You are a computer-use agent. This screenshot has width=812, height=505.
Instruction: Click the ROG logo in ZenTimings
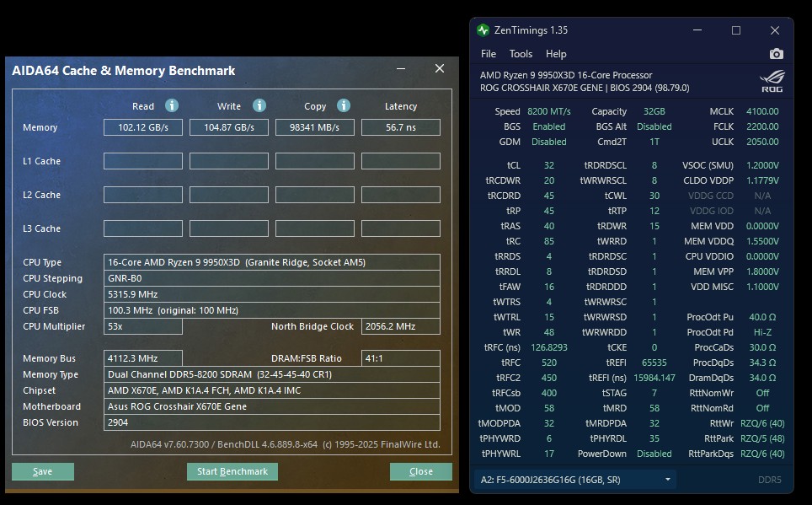772,82
